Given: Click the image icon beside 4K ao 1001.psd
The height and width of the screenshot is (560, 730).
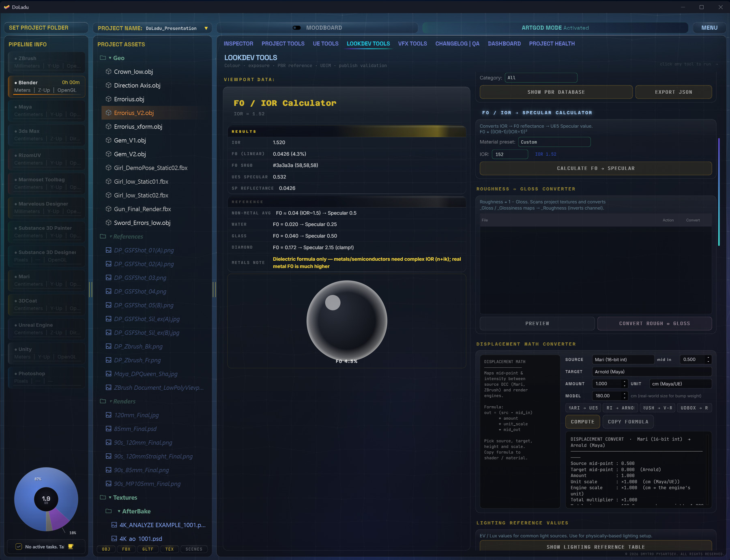Looking at the screenshot, I should [x=114, y=539].
